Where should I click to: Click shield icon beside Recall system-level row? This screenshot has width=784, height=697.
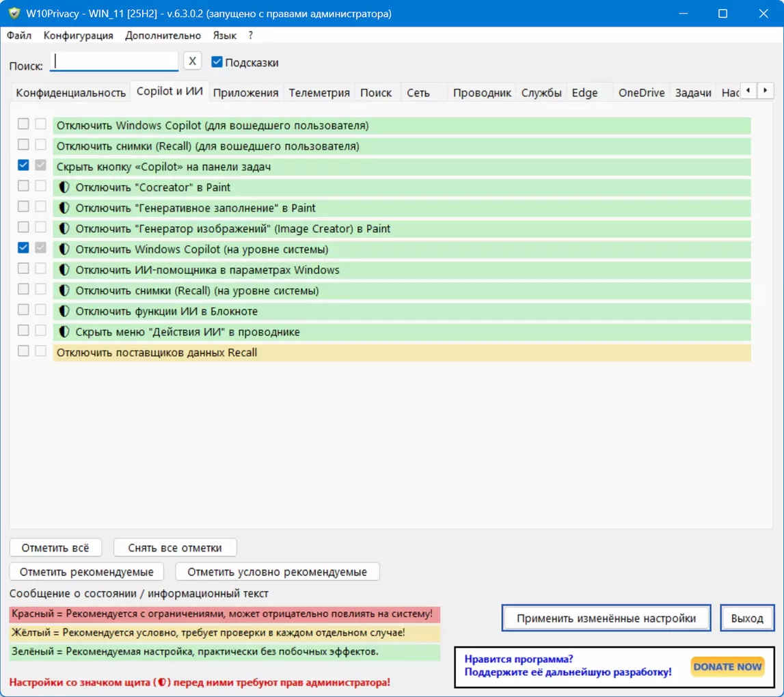64,290
